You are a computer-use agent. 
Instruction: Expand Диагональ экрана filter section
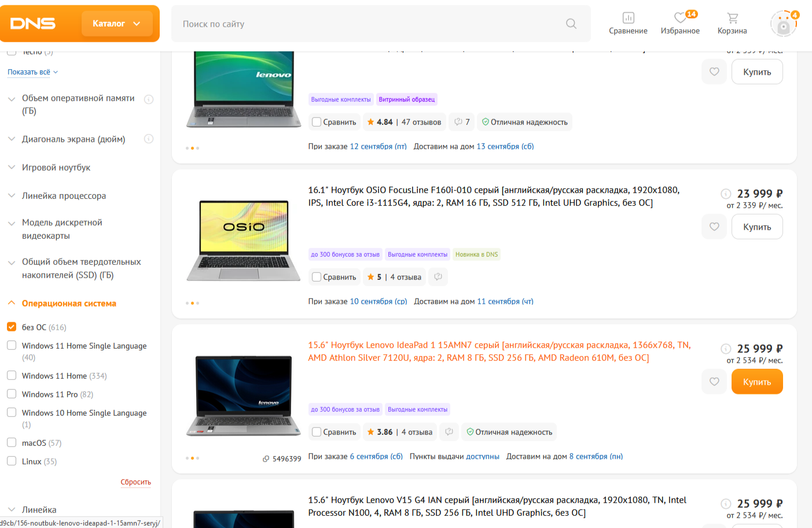point(74,139)
